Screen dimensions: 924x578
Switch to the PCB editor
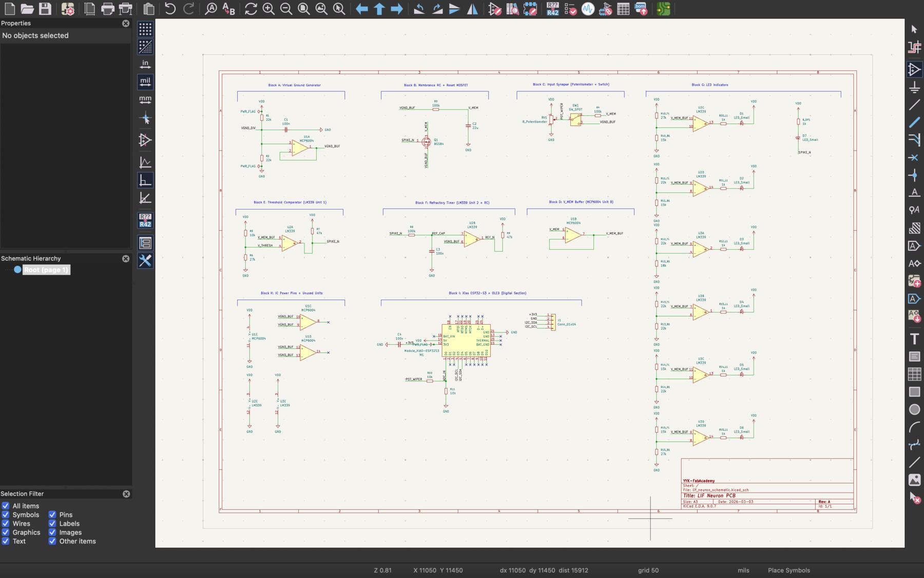click(x=662, y=9)
